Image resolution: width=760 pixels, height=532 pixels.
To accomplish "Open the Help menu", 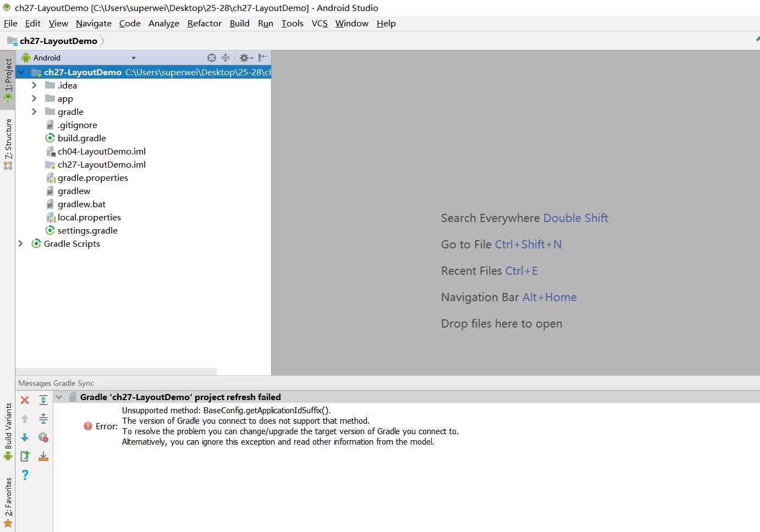I will pos(386,23).
